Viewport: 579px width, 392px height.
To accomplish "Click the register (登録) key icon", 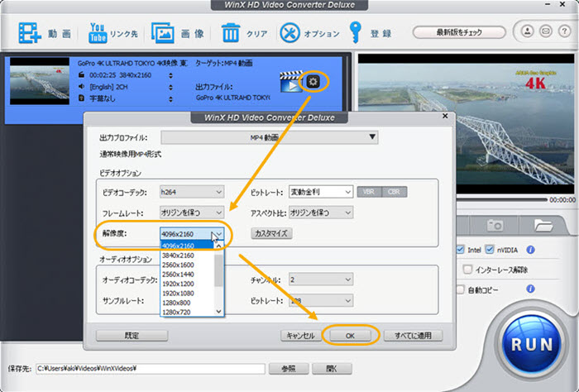I will [x=355, y=32].
